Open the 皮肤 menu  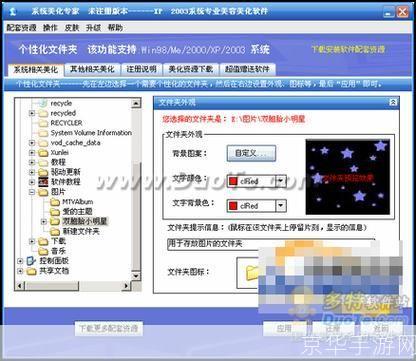(x=72, y=28)
